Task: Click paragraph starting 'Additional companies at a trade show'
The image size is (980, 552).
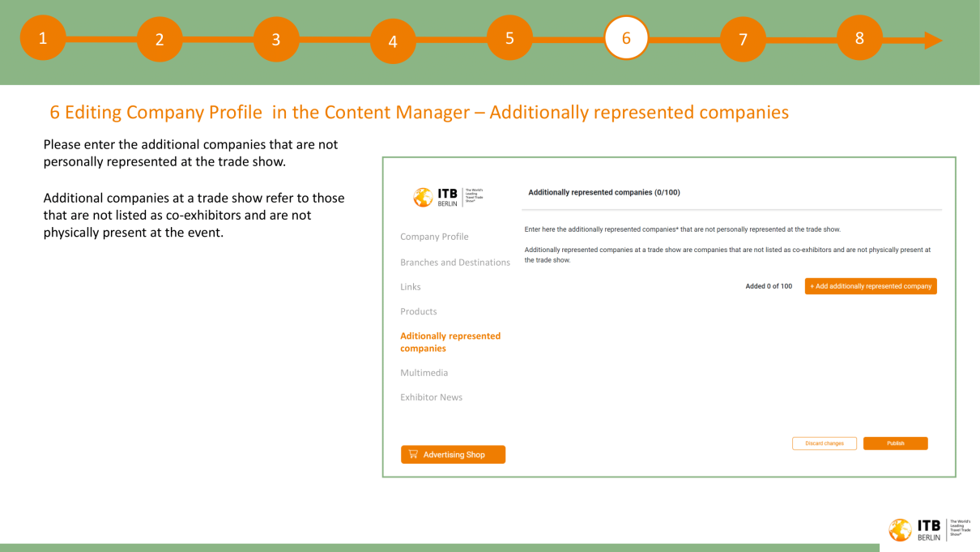Action: click(x=194, y=215)
